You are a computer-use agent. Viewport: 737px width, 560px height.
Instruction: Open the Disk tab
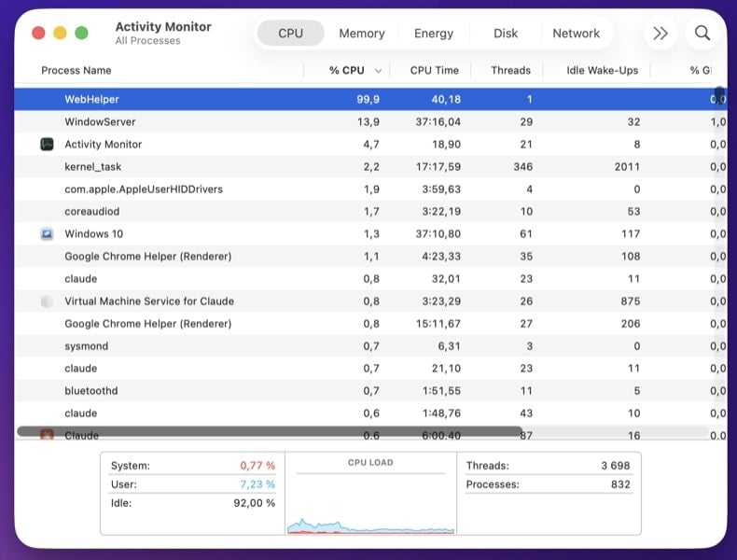point(506,33)
